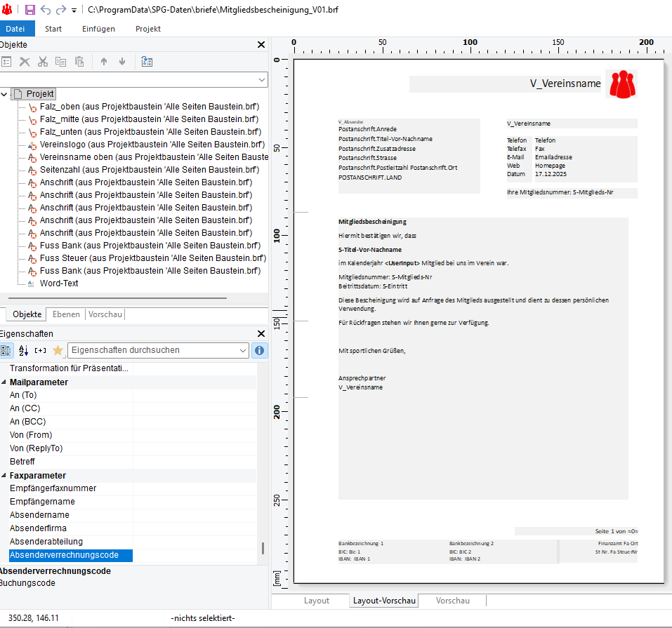
Task: Collapse the Mailparameter section
Action: pyautogui.click(x=4, y=382)
